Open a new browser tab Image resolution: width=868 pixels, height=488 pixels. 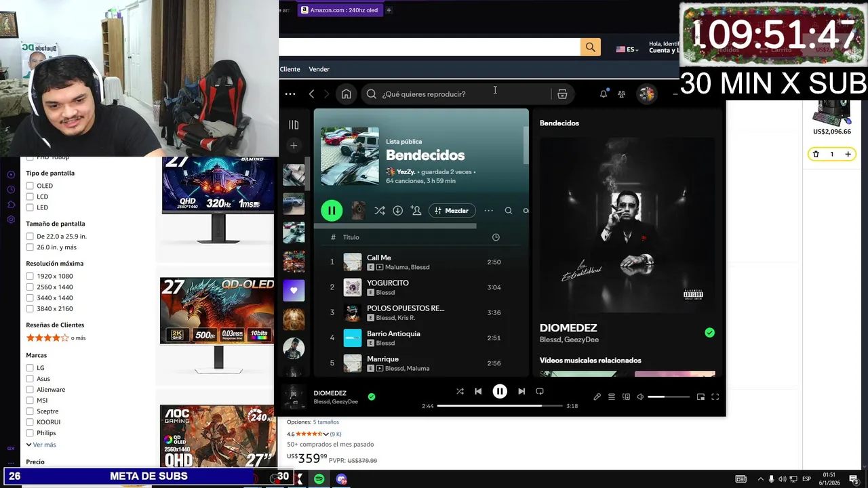[x=389, y=10]
